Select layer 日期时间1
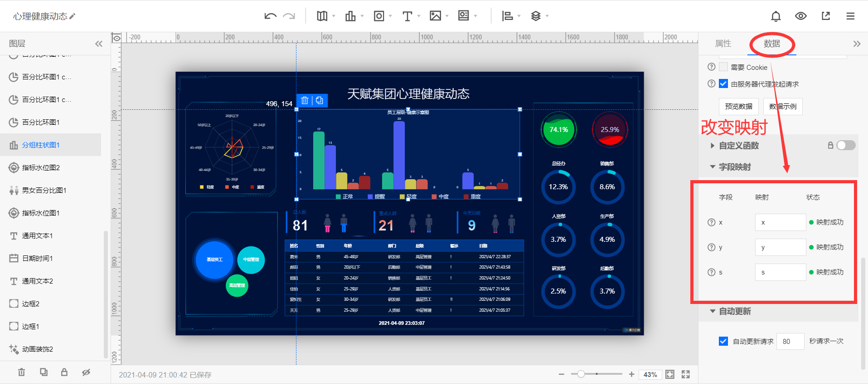 click(50, 258)
